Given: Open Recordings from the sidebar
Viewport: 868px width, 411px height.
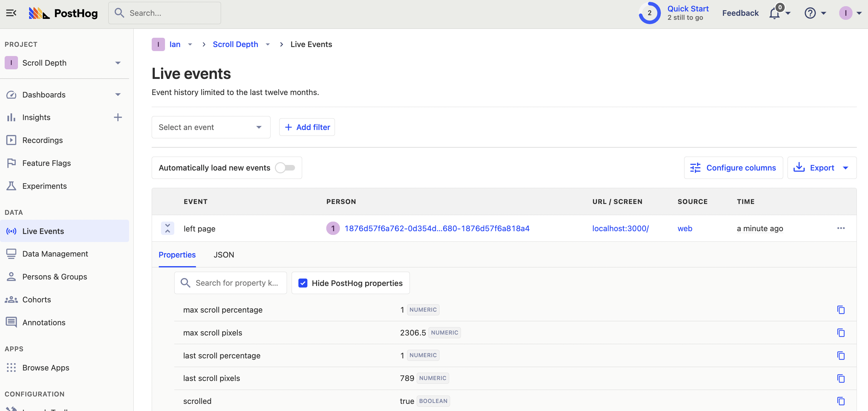Looking at the screenshot, I should point(42,140).
